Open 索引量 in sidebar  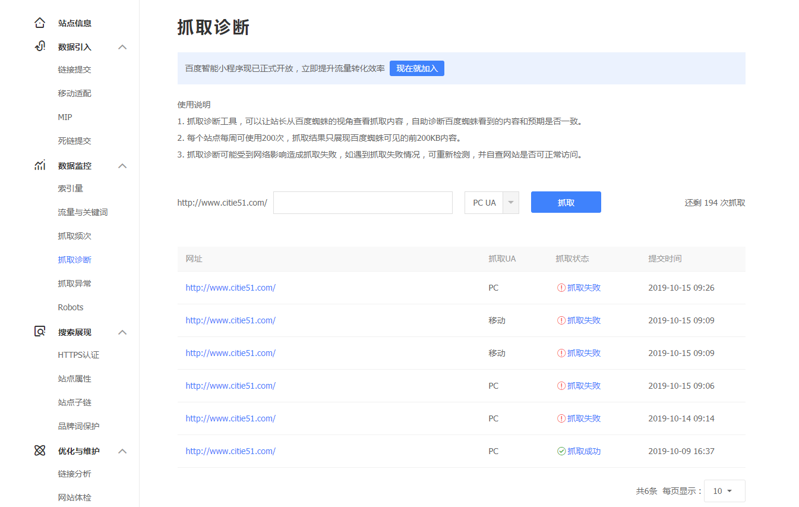tap(70, 189)
